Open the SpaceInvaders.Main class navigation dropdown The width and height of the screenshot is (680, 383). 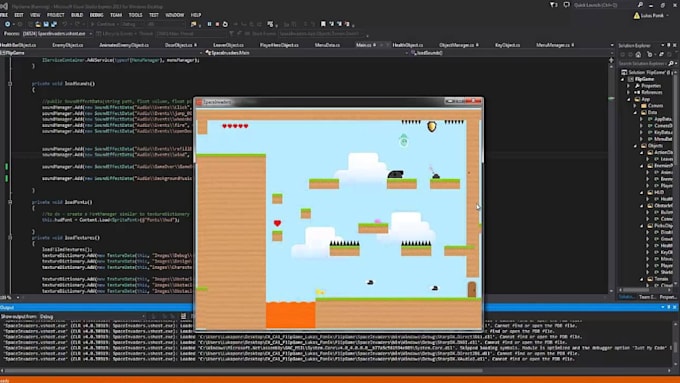click(306, 53)
